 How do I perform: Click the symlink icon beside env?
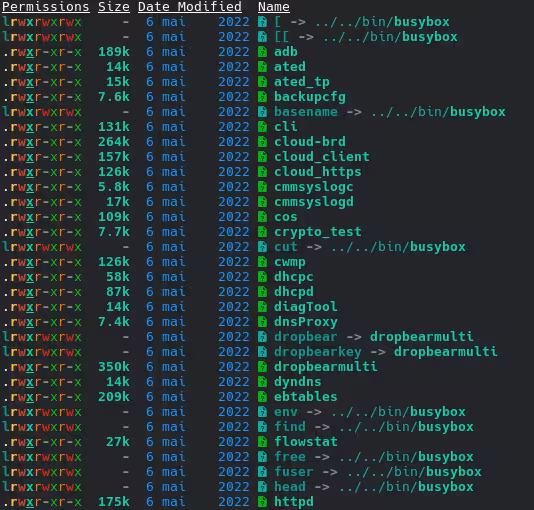tap(262, 412)
